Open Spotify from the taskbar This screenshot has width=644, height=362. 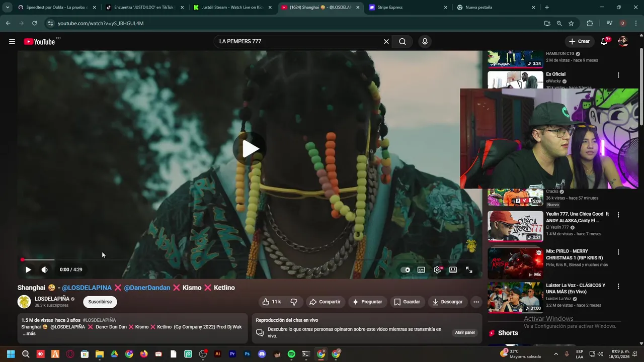[x=291, y=354]
